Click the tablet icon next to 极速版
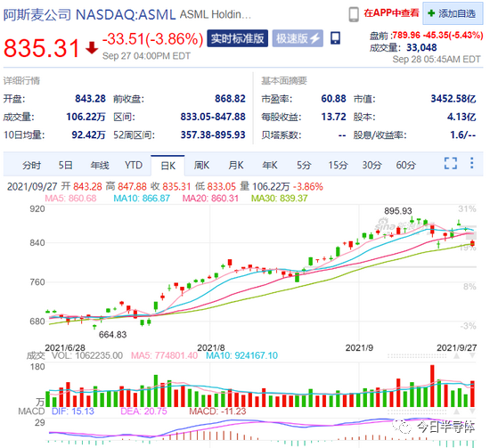This screenshot has width=490, height=448. click(335, 38)
